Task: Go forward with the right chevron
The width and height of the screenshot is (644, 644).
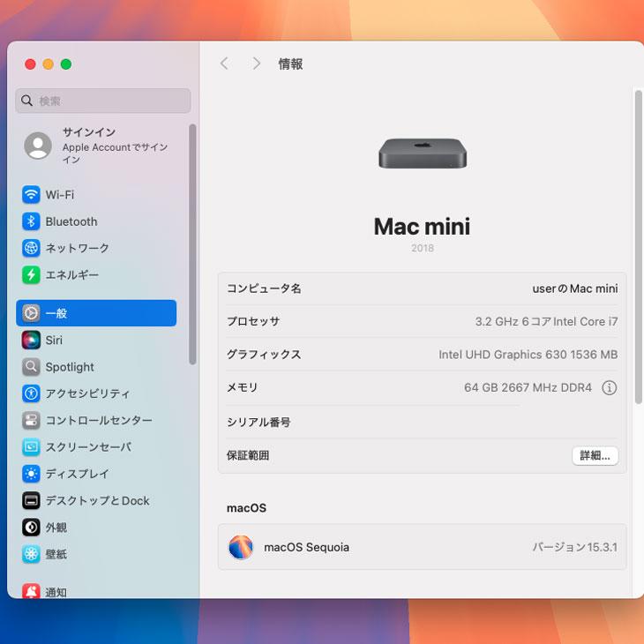Action: [x=257, y=64]
